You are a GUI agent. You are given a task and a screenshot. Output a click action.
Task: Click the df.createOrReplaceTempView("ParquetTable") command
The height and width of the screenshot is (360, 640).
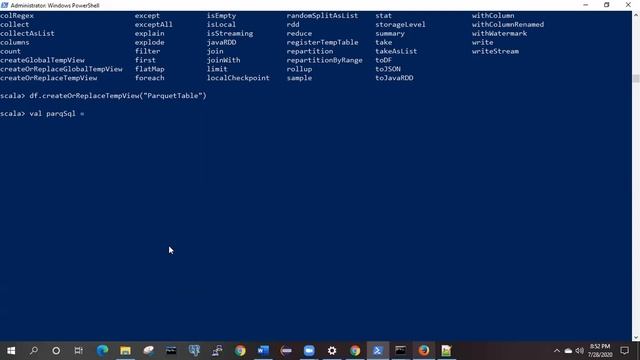click(118, 96)
